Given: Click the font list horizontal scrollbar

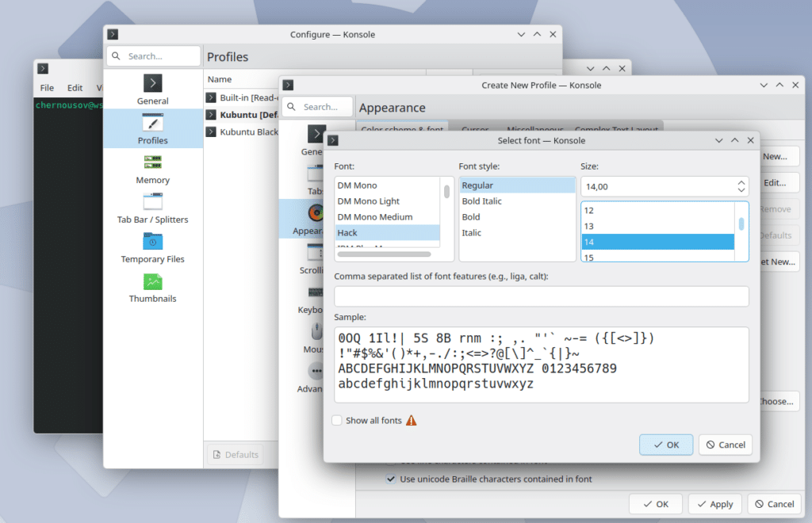Looking at the screenshot, I should (384, 254).
